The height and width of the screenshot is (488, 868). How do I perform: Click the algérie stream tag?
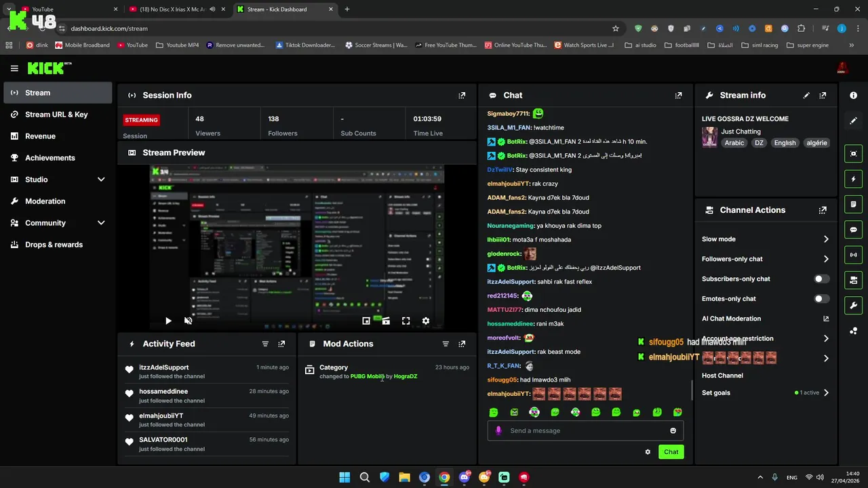(816, 143)
